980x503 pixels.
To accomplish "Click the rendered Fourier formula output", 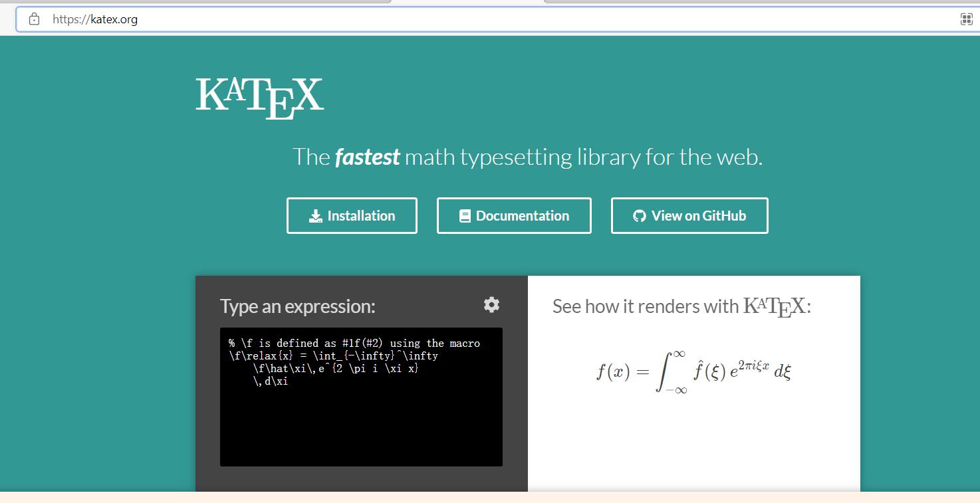I will coord(693,371).
